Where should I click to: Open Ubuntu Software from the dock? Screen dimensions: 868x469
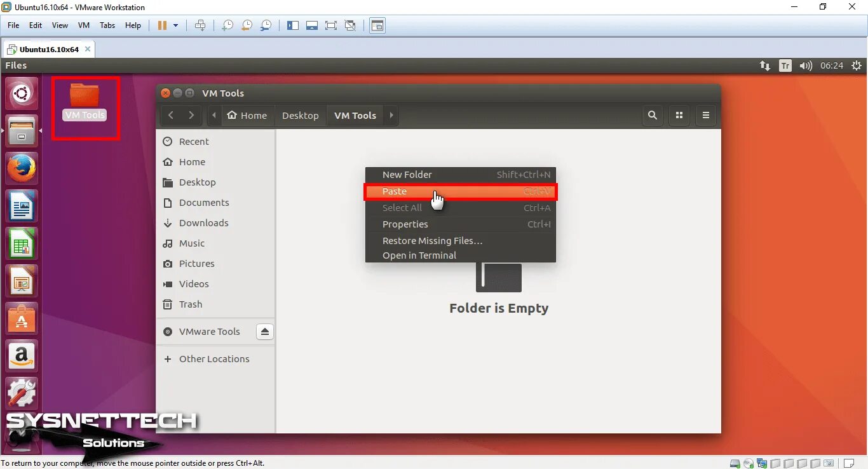22,318
